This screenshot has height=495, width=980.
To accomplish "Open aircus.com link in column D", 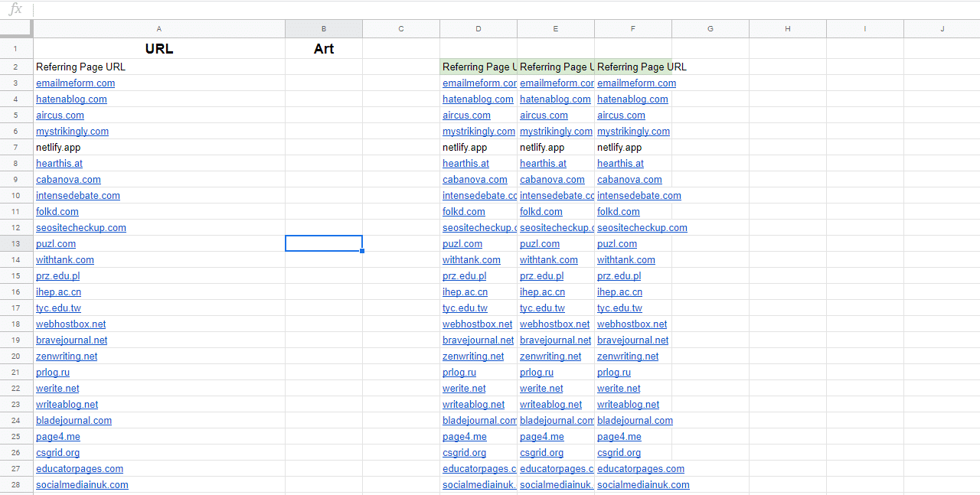I will point(466,115).
